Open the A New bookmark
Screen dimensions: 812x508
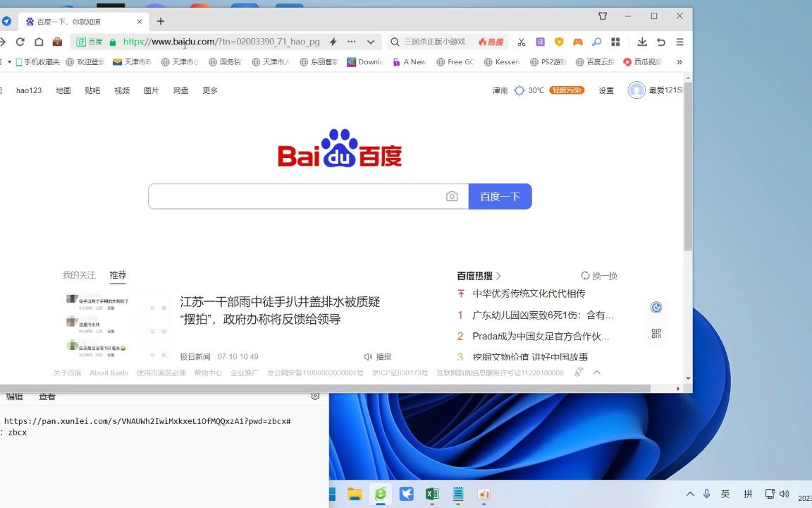tap(410, 62)
